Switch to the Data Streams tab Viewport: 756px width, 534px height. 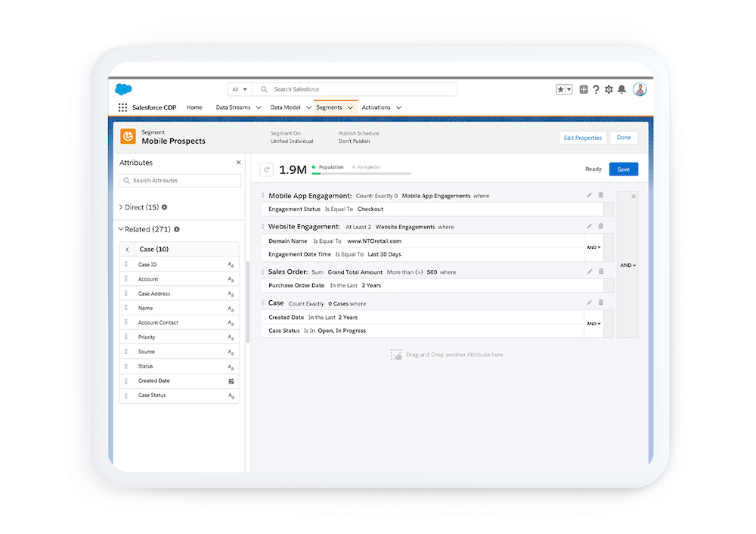[x=234, y=107]
